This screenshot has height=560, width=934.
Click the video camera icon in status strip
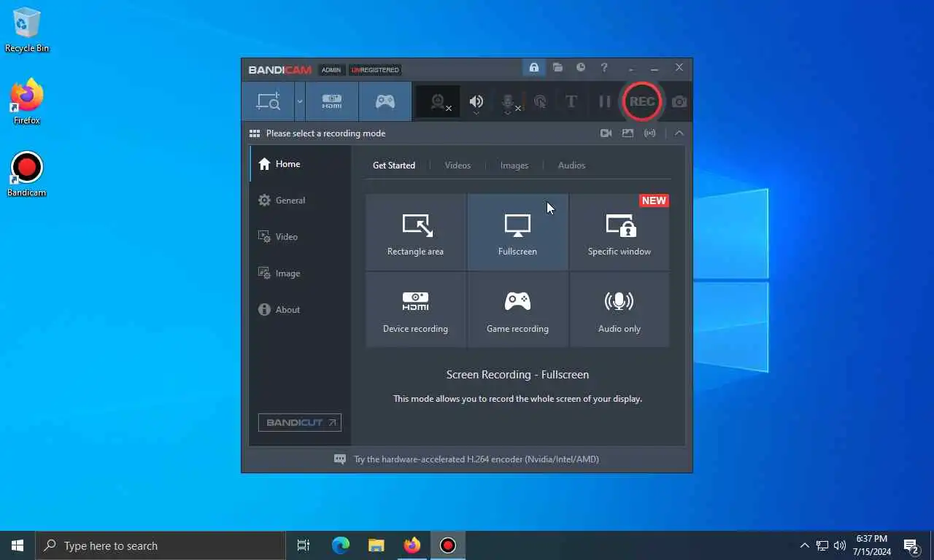pos(606,133)
